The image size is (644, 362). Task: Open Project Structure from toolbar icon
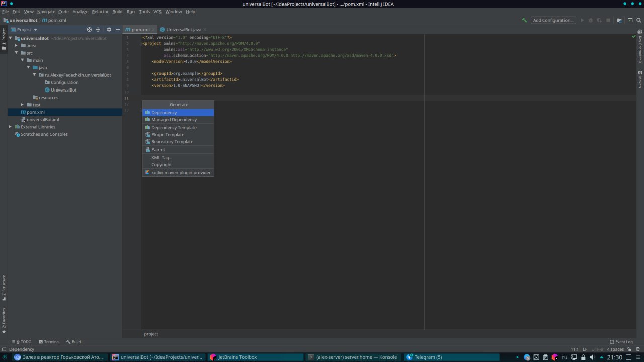click(x=619, y=20)
